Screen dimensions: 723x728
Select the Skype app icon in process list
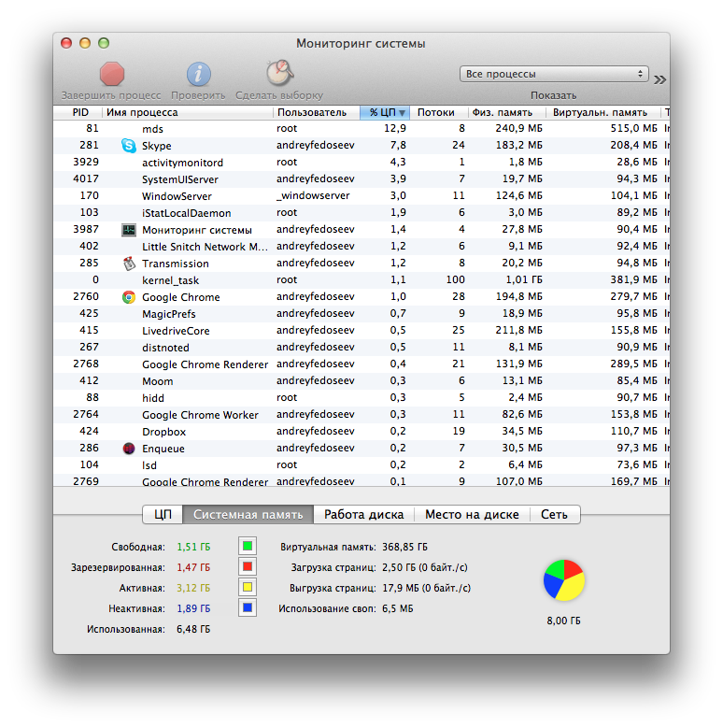[x=129, y=146]
